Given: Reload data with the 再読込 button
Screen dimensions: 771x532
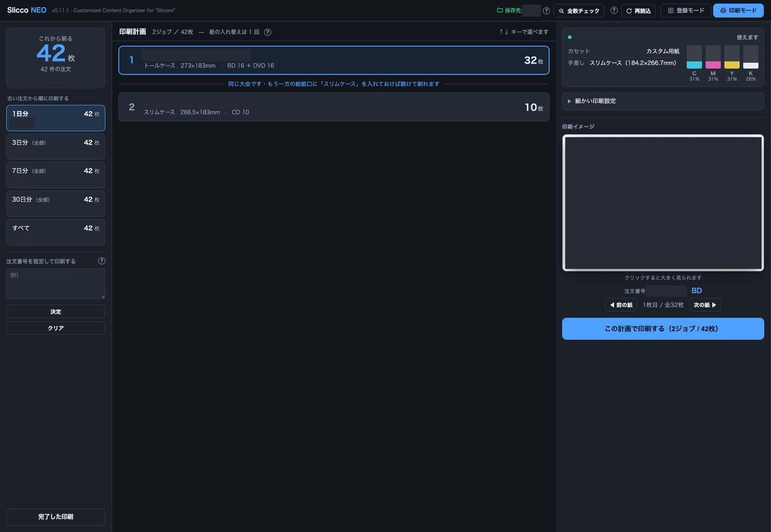Looking at the screenshot, I should (638, 11).
